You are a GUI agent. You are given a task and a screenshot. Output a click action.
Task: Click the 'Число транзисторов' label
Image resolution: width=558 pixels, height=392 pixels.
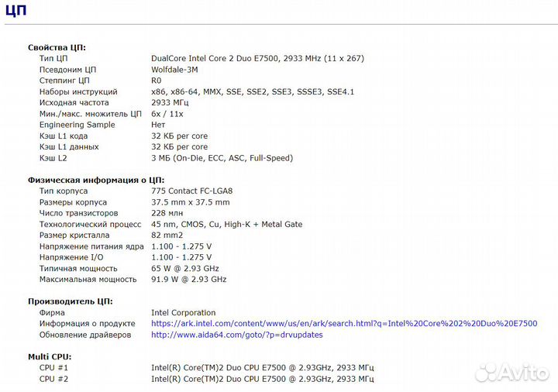[78, 213]
